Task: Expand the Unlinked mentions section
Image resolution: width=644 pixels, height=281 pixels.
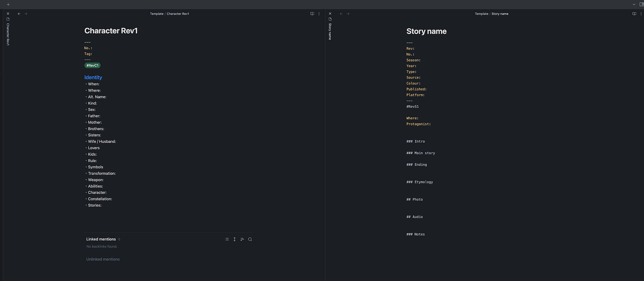Action: point(103,259)
